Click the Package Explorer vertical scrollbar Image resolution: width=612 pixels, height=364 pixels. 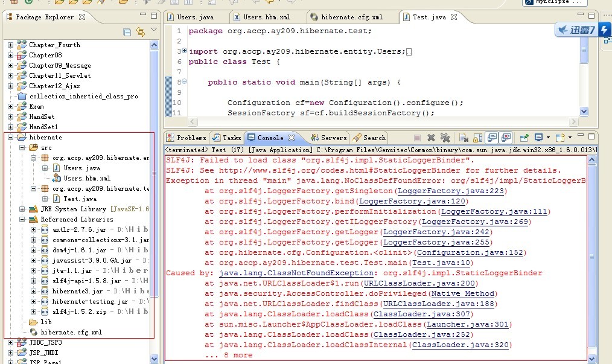(x=155, y=181)
